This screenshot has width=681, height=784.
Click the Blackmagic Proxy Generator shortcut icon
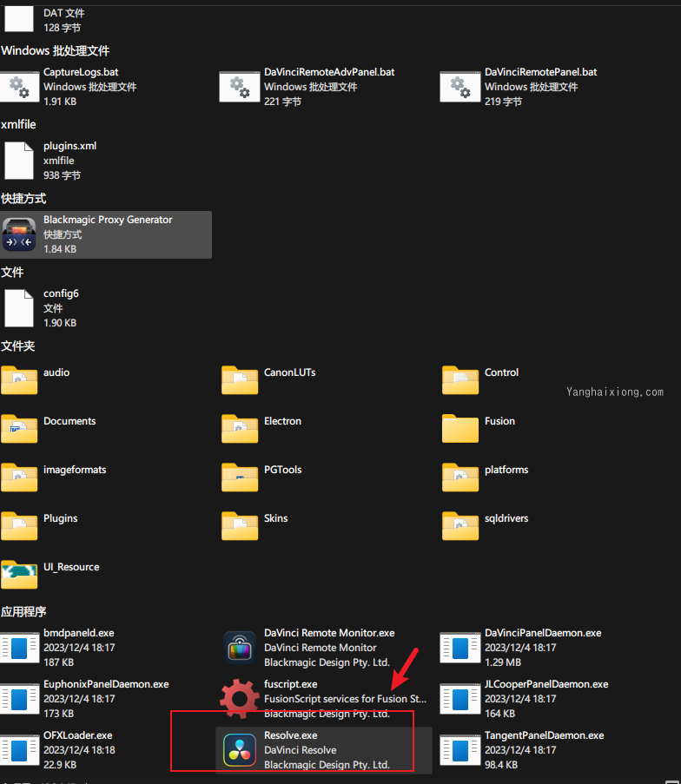(x=19, y=234)
